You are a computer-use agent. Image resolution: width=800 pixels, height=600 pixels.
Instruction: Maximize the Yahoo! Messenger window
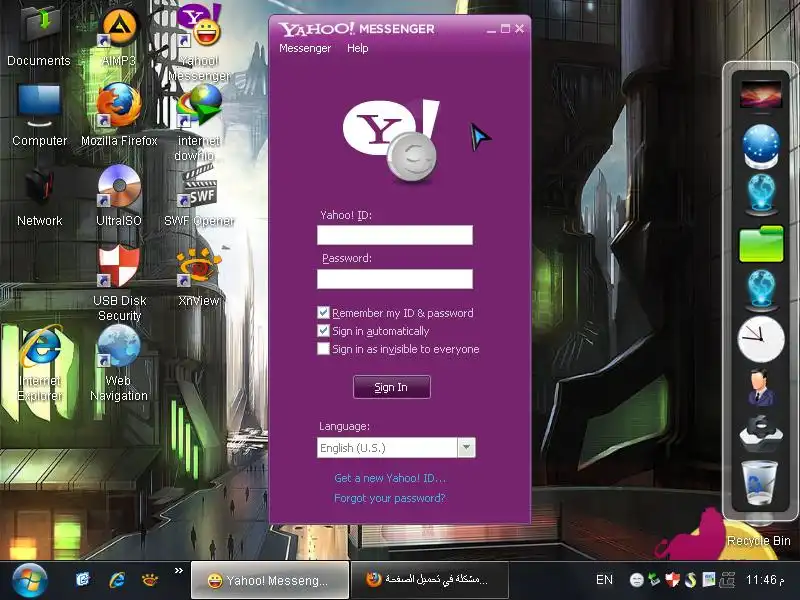(x=505, y=29)
